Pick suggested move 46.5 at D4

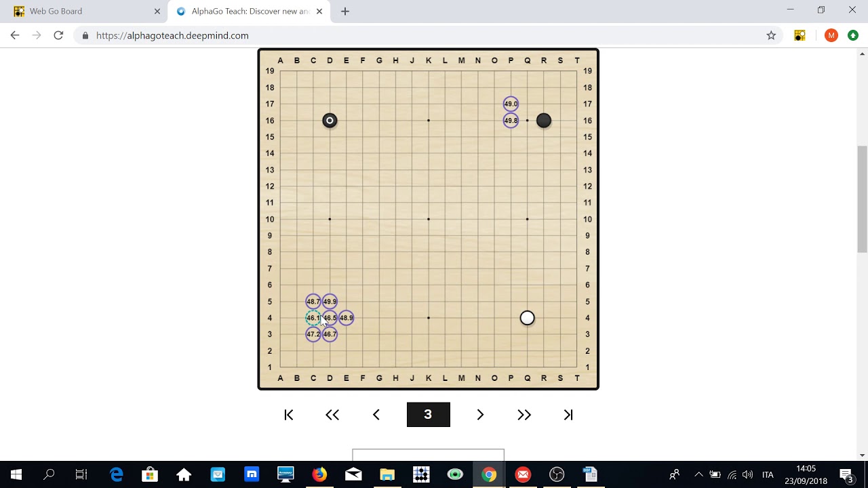330,318
